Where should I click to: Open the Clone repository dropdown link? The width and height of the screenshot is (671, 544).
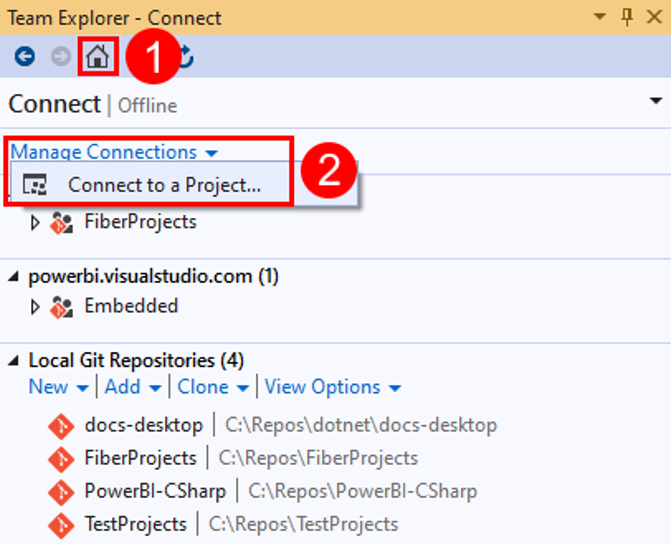pyautogui.click(x=214, y=387)
